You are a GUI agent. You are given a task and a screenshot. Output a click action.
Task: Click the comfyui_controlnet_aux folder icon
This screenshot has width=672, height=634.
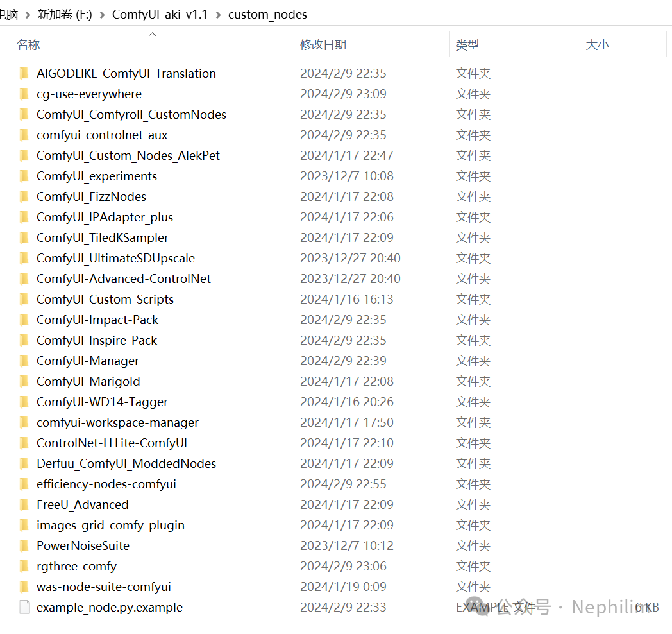click(x=24, y=135)
